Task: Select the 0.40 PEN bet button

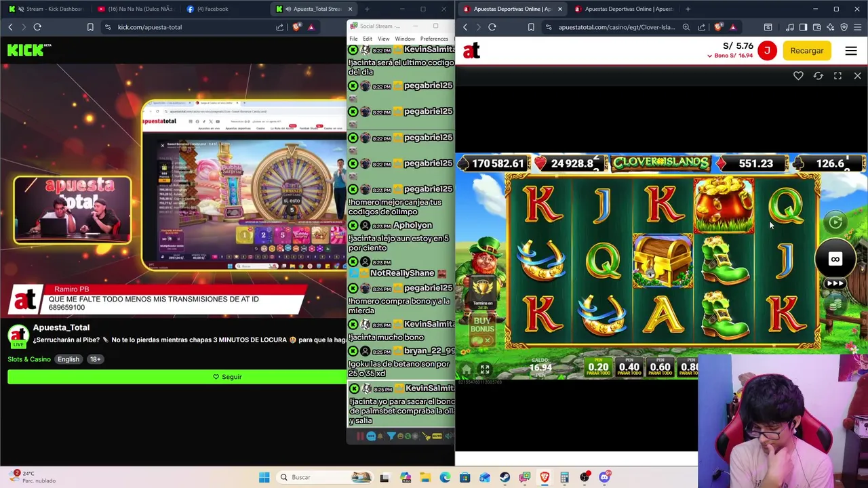Action: [629, 367]
